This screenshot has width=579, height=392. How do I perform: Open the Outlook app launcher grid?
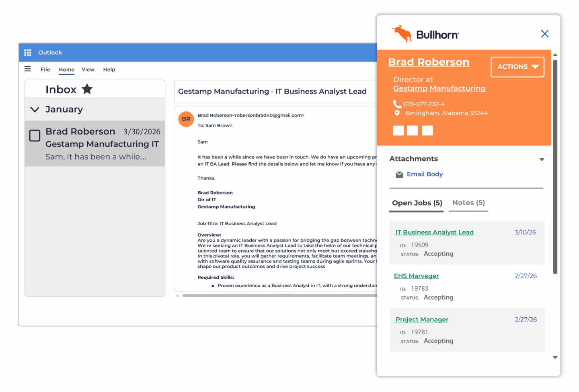(28, 53)
